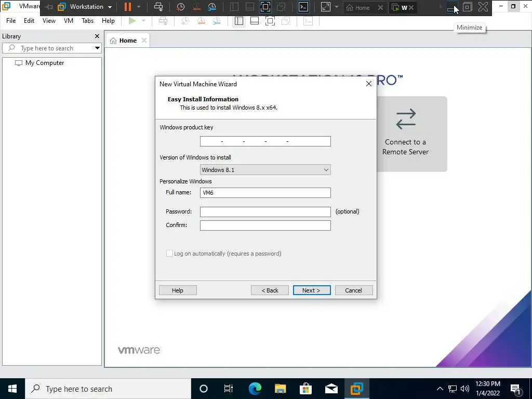Click take snapshot icon in white inner toolbar
532x399 pixels.
point(185,21)
